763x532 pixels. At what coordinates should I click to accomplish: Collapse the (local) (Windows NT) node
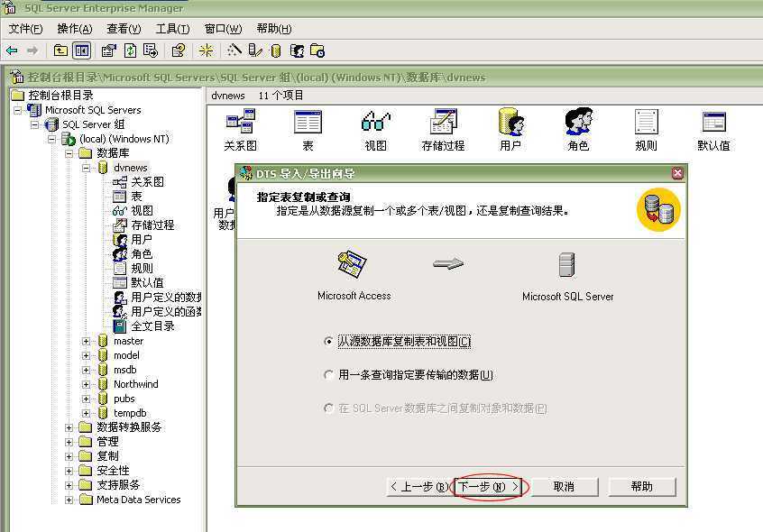tap(51, 139)
